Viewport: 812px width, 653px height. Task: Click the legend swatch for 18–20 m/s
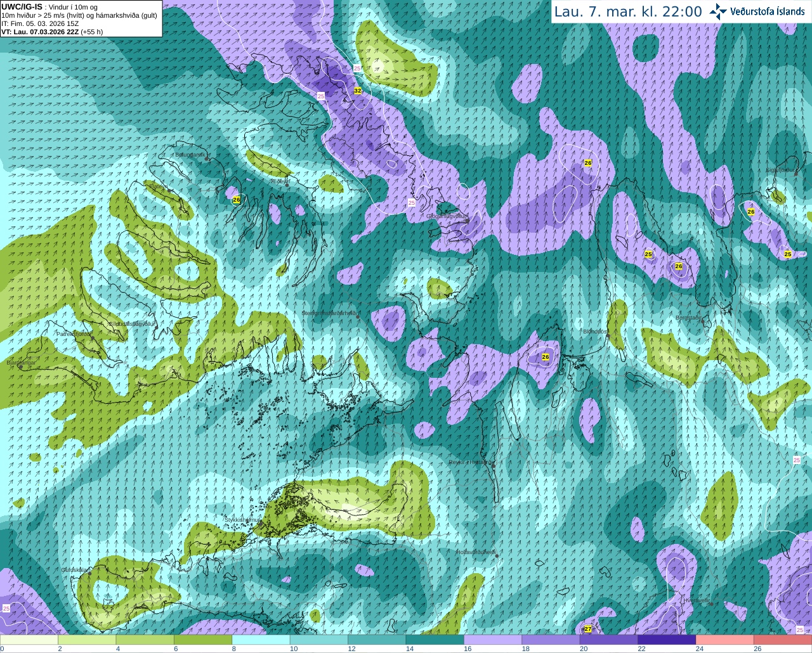coord(551,640)
